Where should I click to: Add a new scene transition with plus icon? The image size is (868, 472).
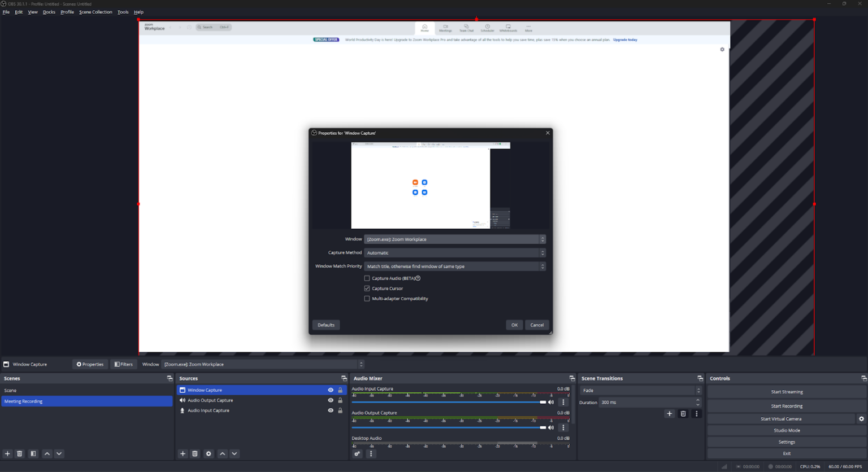coord(670,413)
